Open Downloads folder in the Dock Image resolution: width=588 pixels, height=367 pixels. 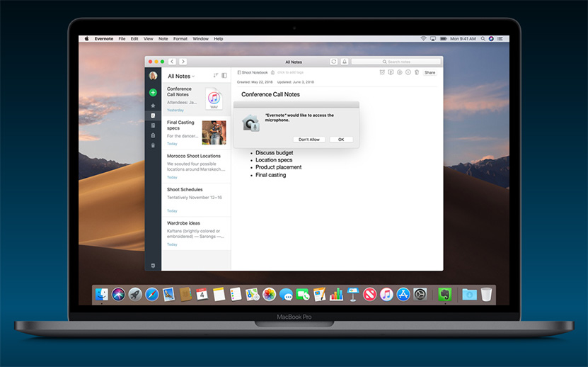click(x=469, y=295)
